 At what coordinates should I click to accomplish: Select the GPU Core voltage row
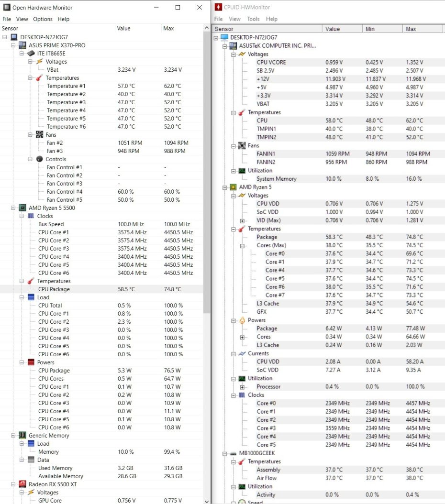[101, 501]
